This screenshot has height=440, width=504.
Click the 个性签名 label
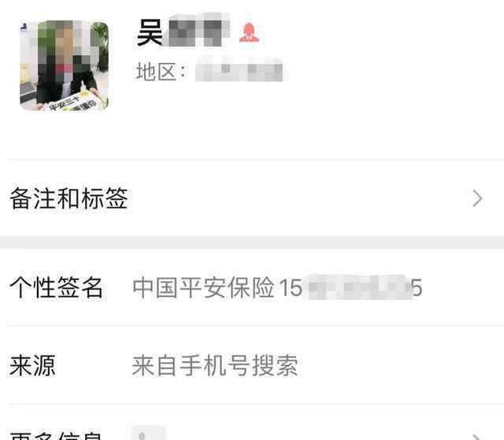click(56, 287)
